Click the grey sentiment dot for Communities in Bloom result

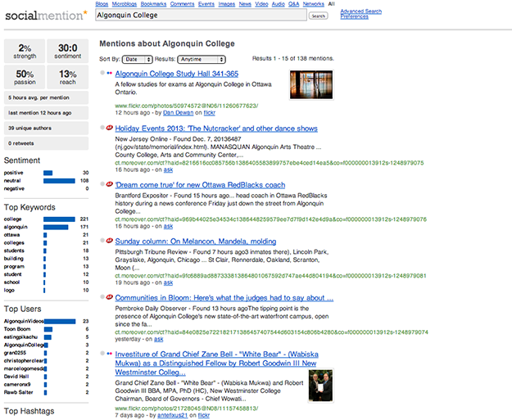point(102,296)
